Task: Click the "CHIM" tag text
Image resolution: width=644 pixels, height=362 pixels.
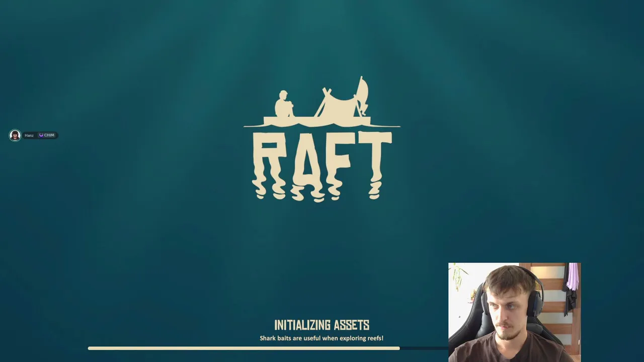Action: click(x=49, y=135)
